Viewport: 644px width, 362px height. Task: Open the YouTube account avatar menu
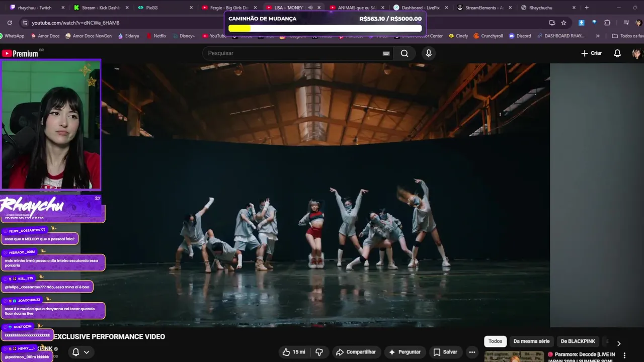tap(637, 53)
